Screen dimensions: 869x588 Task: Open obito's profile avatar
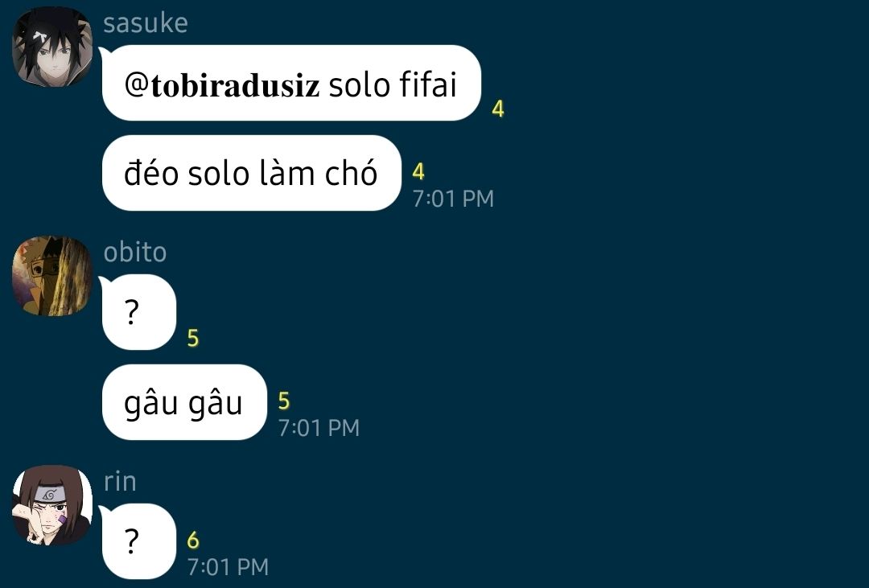[x=52, y=276]
